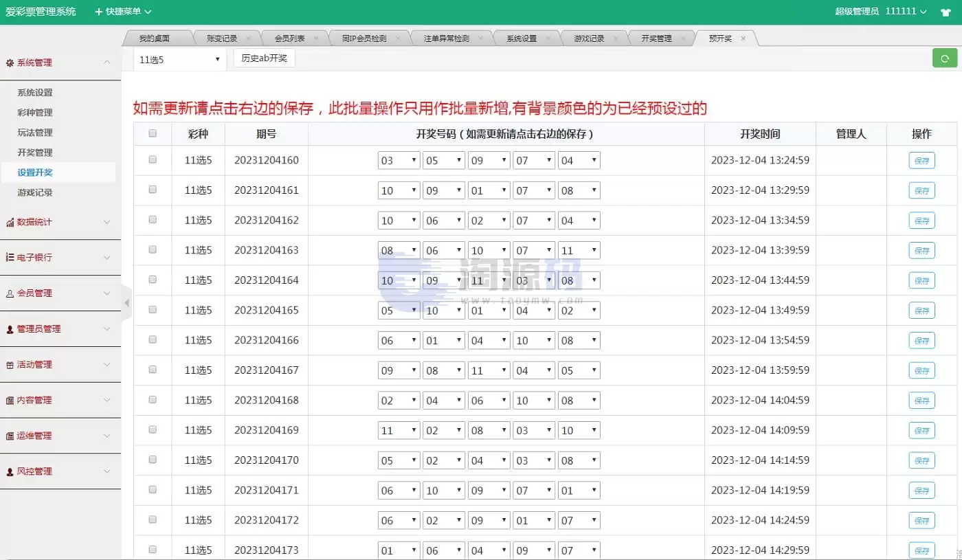Close the 会员列表 tab
This screenshot has height=560, width=962.
[316, 38]
